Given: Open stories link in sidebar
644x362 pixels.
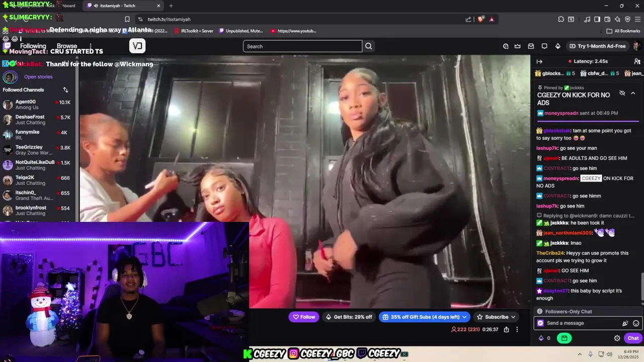Looking at the screenshot, I should 38,77.
